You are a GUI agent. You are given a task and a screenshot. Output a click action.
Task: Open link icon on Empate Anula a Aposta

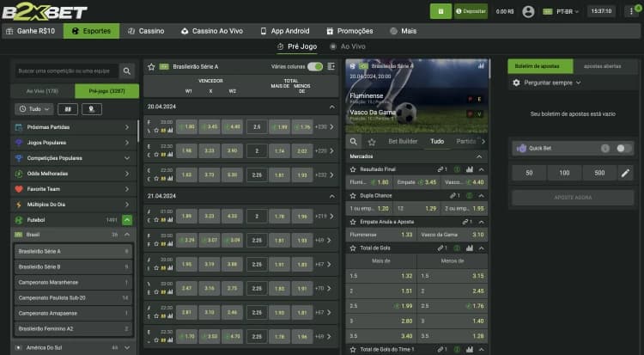pos(465,222)
